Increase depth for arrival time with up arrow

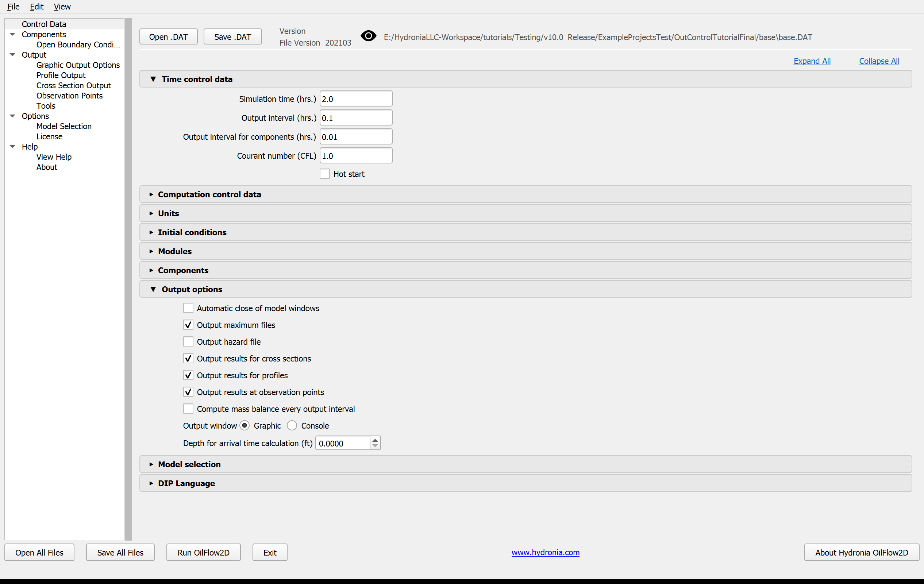[x=375, y=440]
